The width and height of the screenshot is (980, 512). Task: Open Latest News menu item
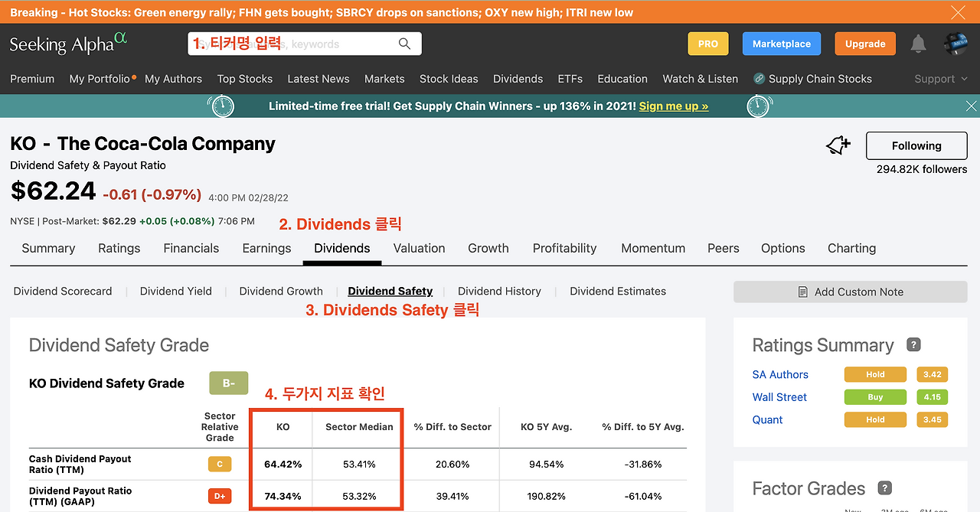tap(318, 79)
